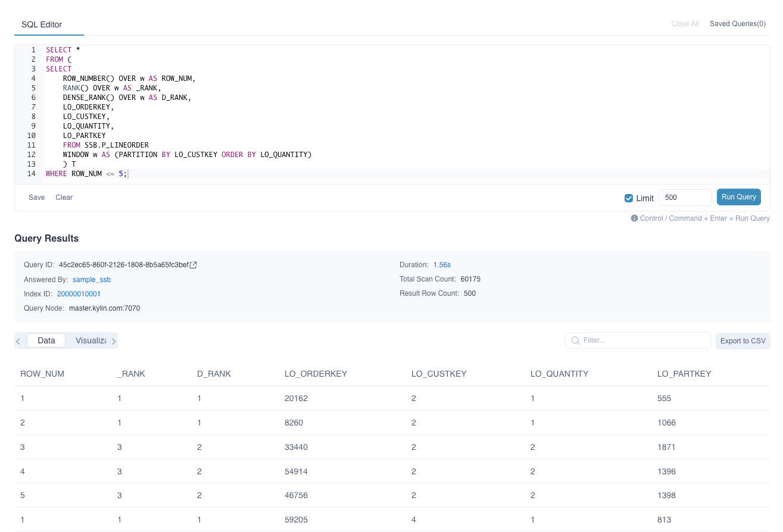Open the Index ID 20000010001 link
783x532 pixels.
click(79, 294)
